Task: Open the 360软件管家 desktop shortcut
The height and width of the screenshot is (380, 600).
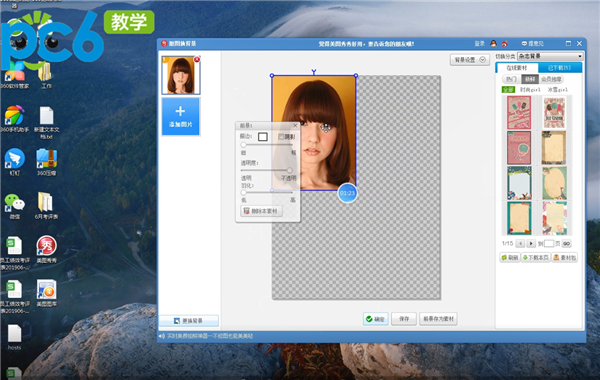Action: [x=14, y=75]
